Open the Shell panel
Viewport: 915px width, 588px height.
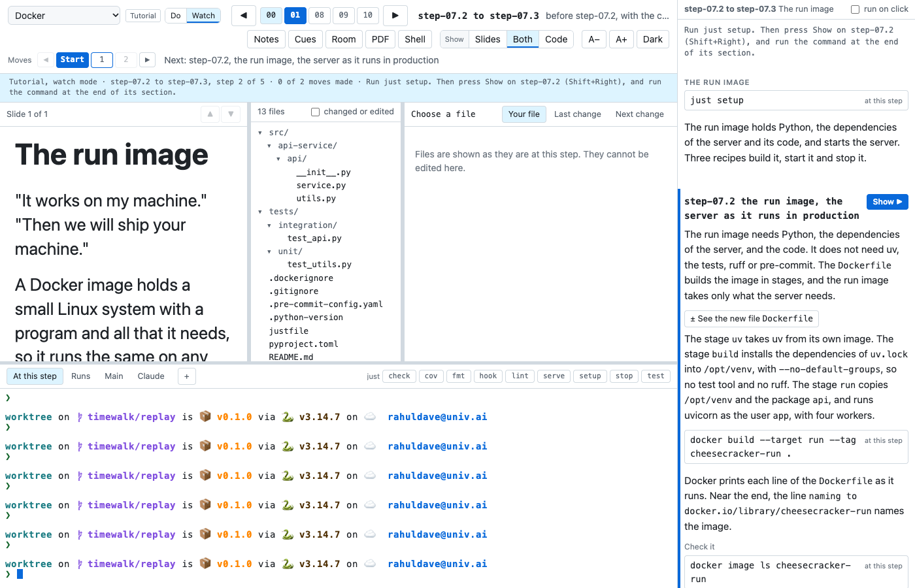pyautogui.click(x=415, y=39)
